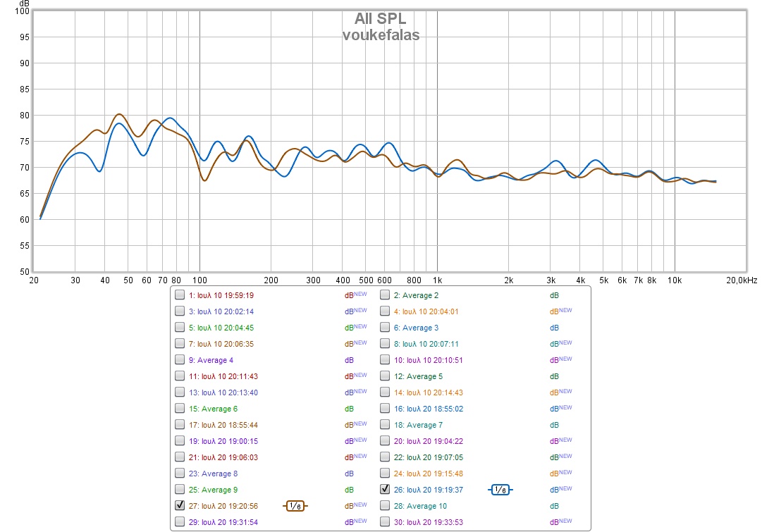Click the '100' frequency axis label

[199, 280]
